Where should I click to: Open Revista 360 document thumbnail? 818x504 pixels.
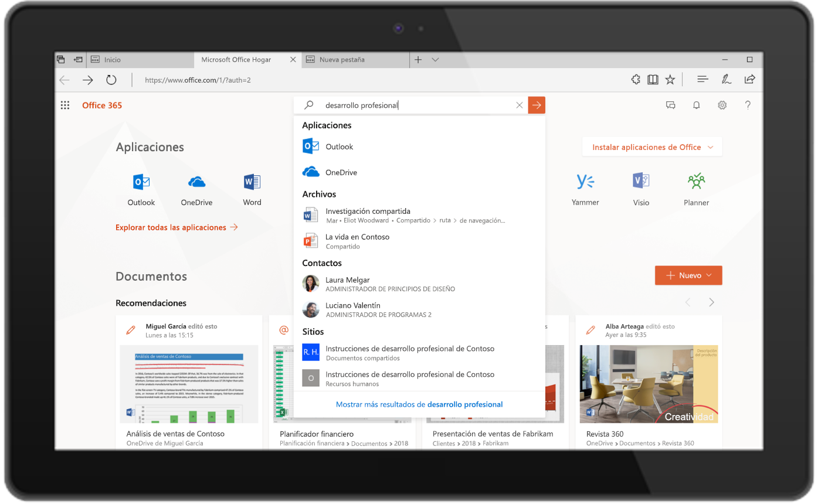(649, 384)
